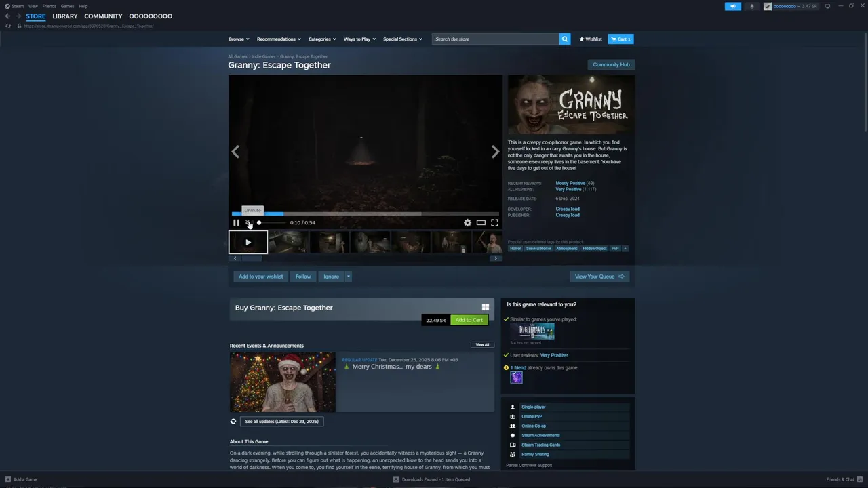Open trailer video settings gear
Image resolution: width=868 pixels, height=488 pixels.
[x=467, y=222]
